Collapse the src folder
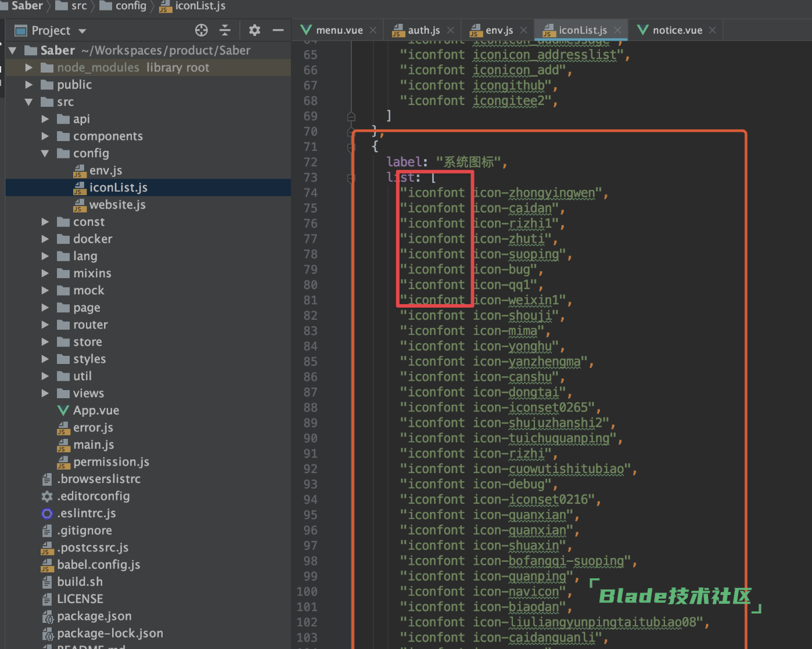 pos(28,102)
